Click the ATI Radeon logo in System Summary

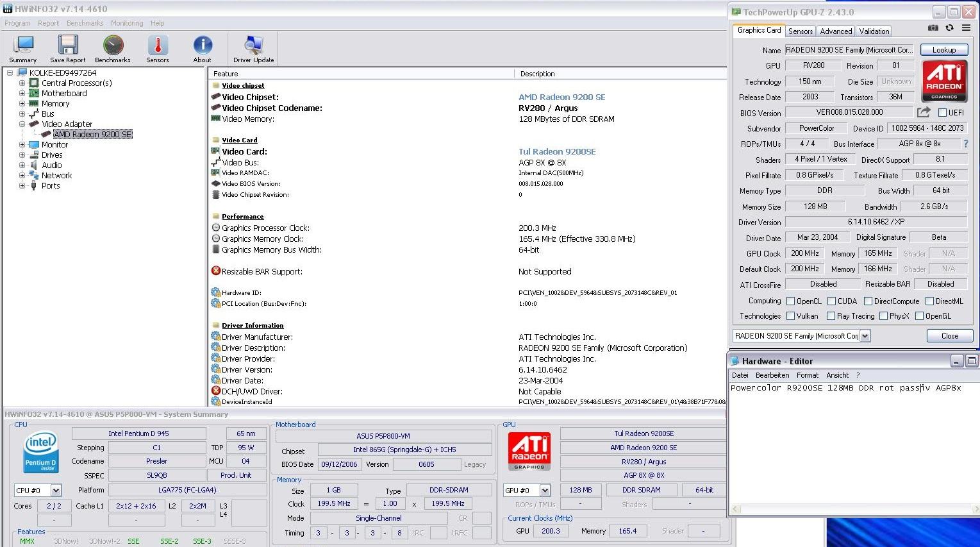point(529,451)
